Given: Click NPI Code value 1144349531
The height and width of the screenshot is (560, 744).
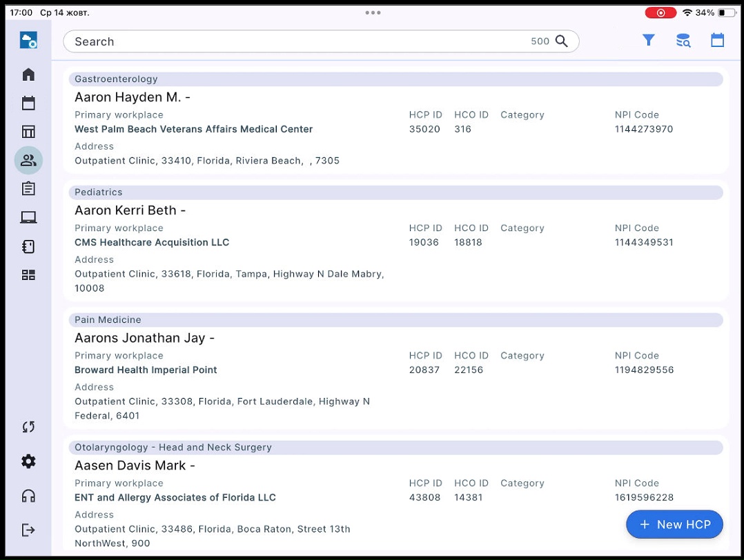Looking at the screenshot, I should tap(644, 242).
